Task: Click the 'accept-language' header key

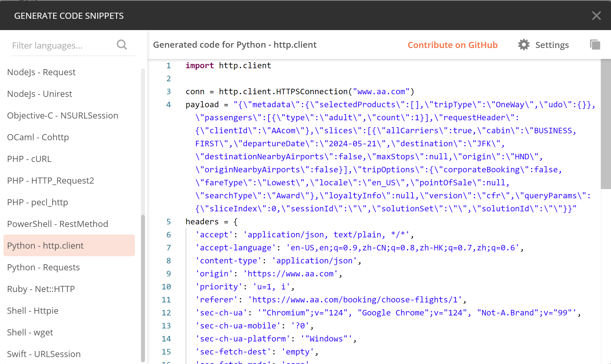Action: [x=235, y=248]
